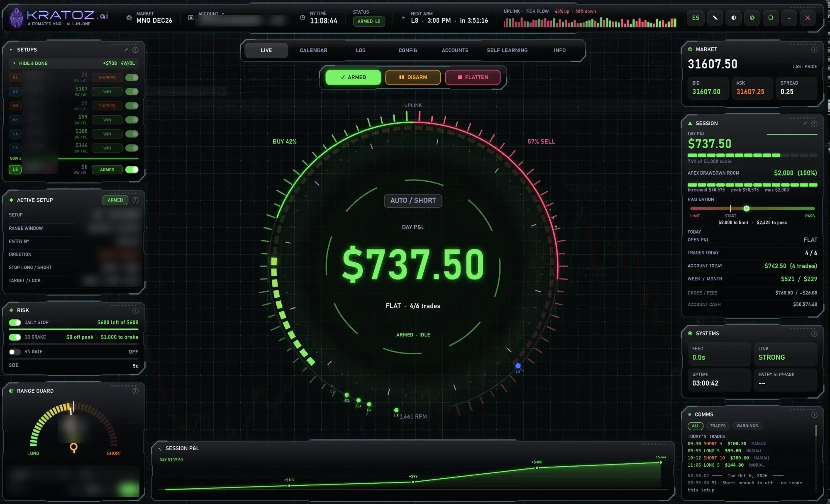This screenshot has width=830, height=504.
Task: Toggle the S2 setup switch
Action: tap(132, 92)
